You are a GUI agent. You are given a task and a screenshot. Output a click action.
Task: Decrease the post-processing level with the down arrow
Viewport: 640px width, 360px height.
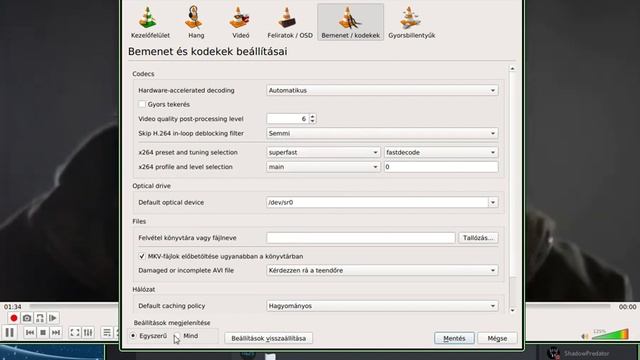(312, 121)
